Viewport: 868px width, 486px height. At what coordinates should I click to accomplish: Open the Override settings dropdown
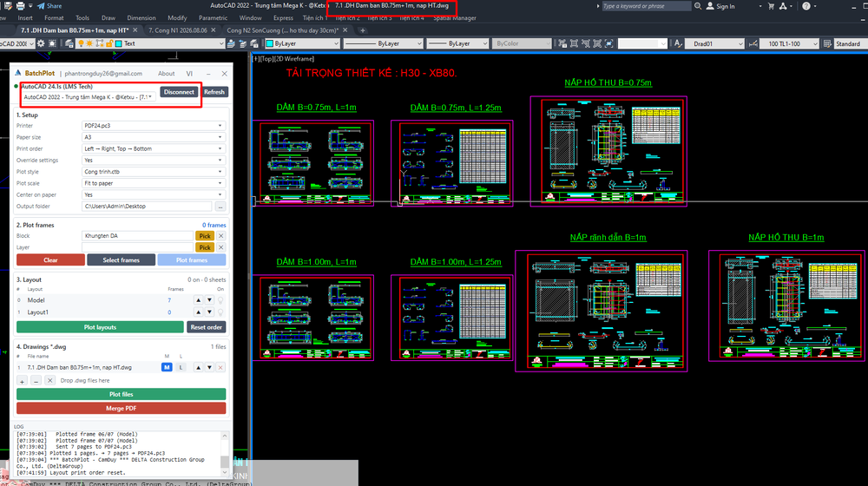(x=154, y=161)
